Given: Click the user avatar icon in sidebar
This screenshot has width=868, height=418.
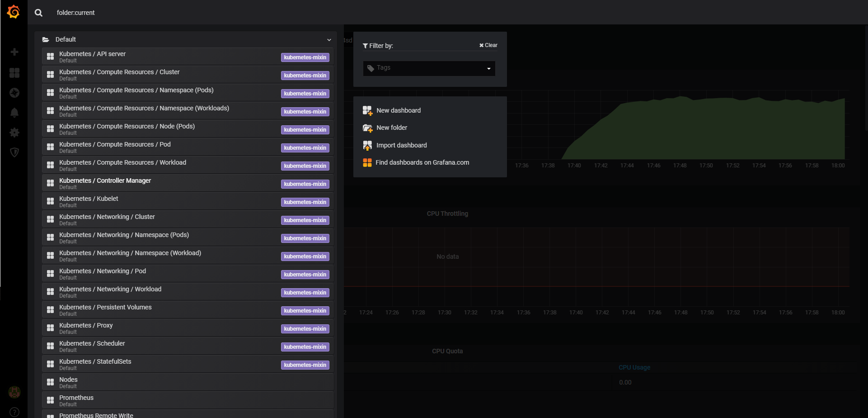Looking at the screenshot, I should pyautogui.click(x=14, y=392).
